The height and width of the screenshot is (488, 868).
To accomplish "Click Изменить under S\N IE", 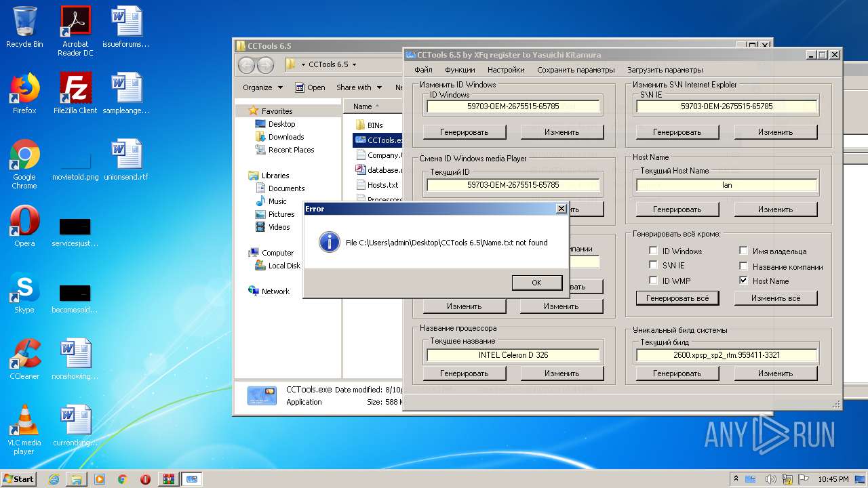I will [x=775, y=132].
